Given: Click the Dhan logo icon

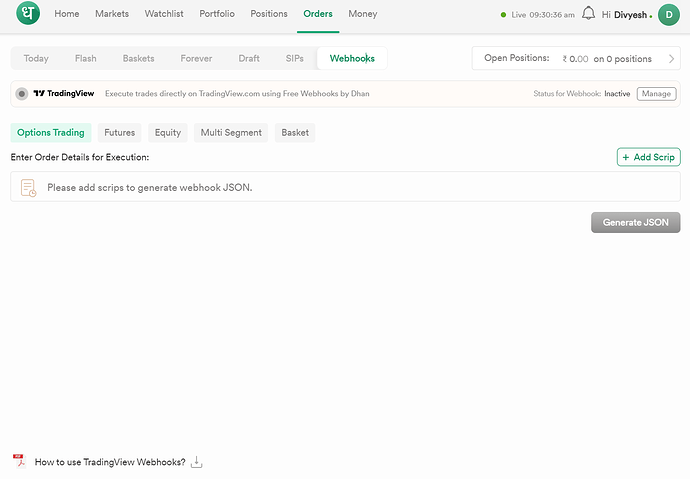Looking at the screenshot, I should tap(28, 13).
